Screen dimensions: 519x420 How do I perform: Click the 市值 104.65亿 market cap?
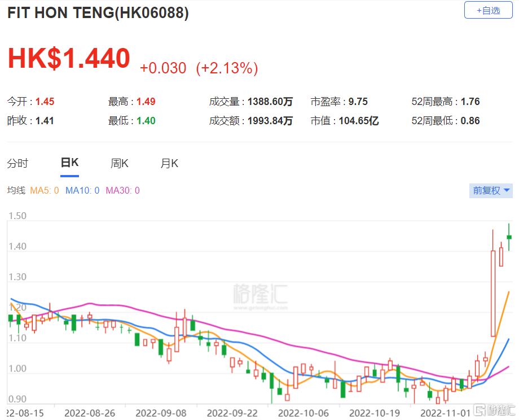point(345,121)
